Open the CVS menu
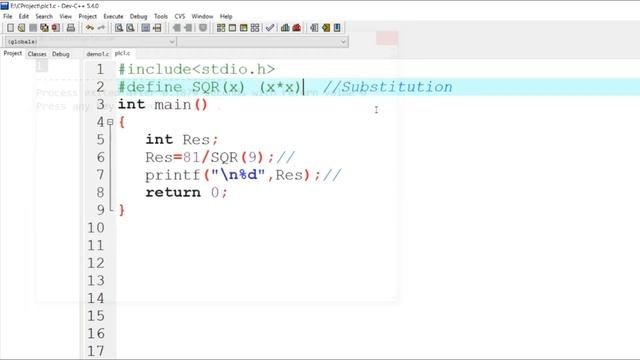Viewport: 640px width, 360px height. click(x=180, y=16)
